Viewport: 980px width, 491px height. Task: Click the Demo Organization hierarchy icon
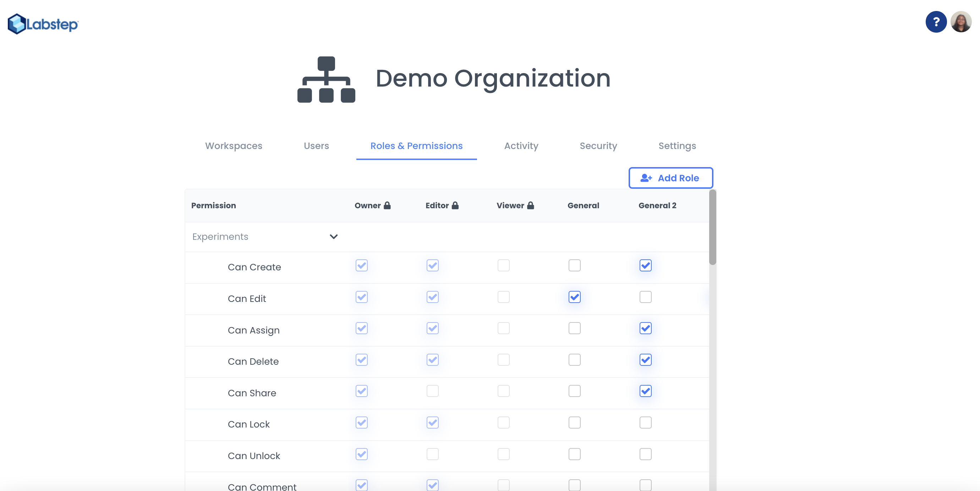pos(326,79)
